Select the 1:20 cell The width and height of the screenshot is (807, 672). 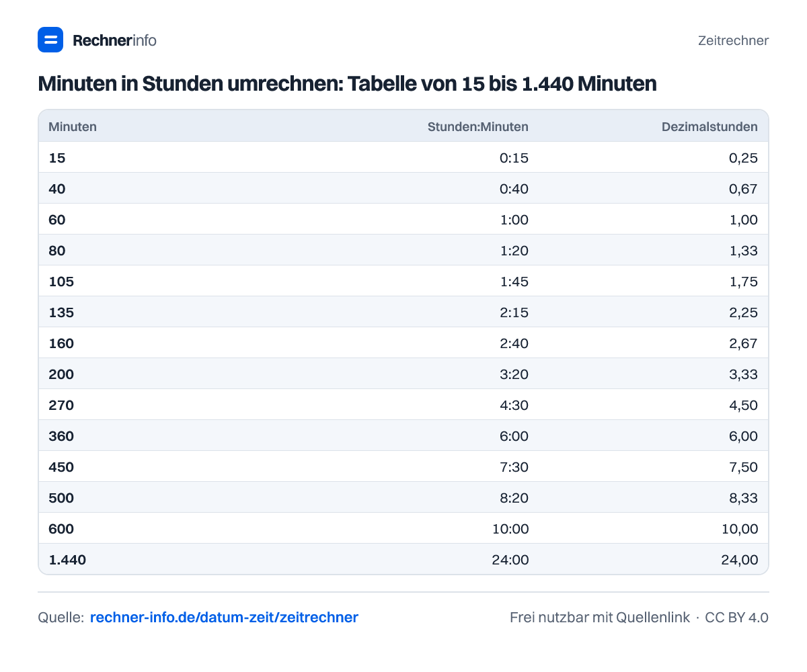pos(516,251)
